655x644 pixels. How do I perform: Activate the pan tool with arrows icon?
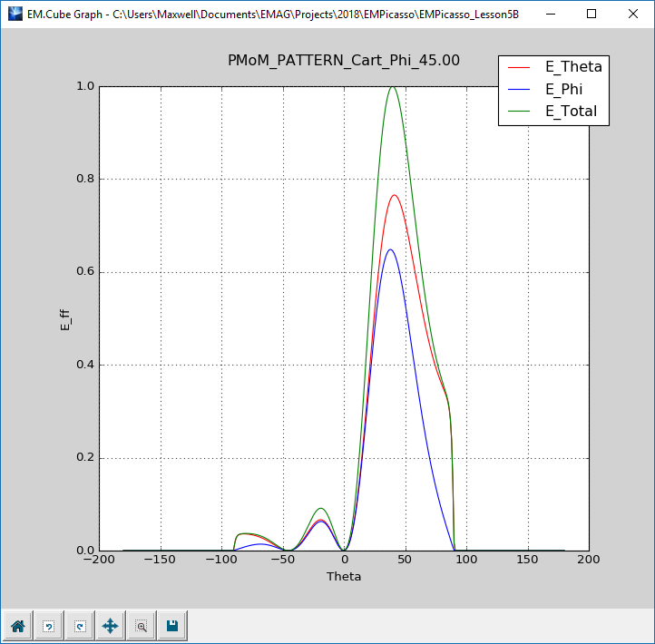110,625
